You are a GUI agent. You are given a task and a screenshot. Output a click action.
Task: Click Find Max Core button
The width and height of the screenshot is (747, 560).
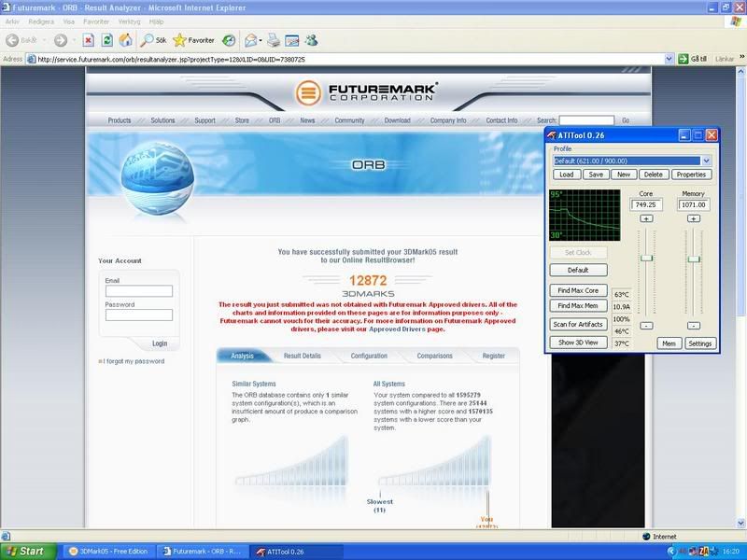tap(578, 290)
